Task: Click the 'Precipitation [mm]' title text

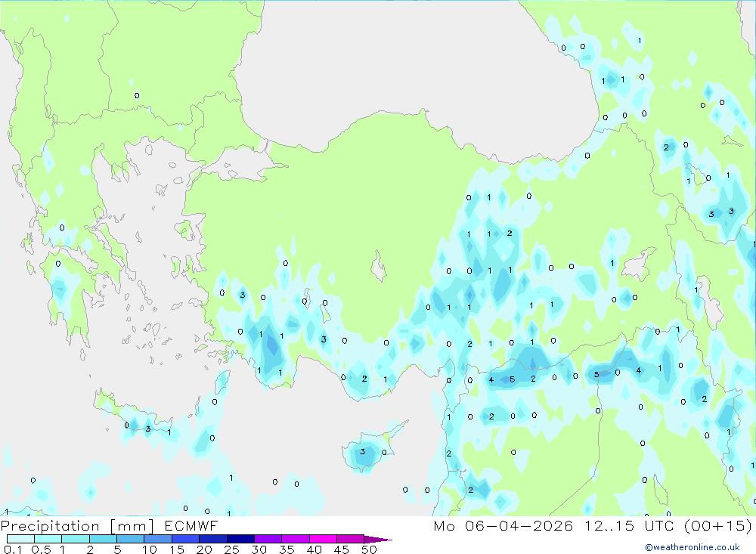Action: pyautogui.click(x=77, y=526)
